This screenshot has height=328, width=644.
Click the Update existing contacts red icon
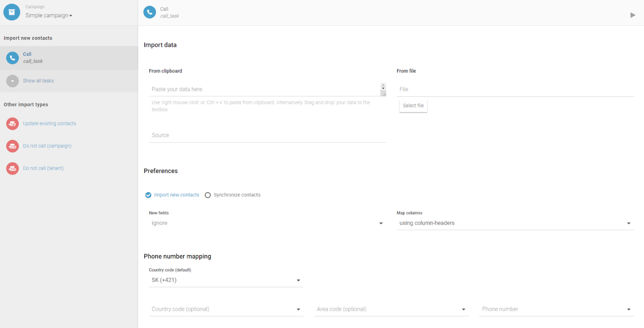[12, 124]
